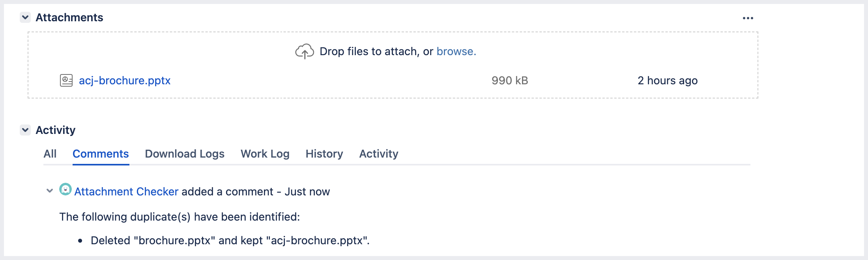The image size is (868, 260).
Task: Click the browse link to attach files
Action: [456, 51]
